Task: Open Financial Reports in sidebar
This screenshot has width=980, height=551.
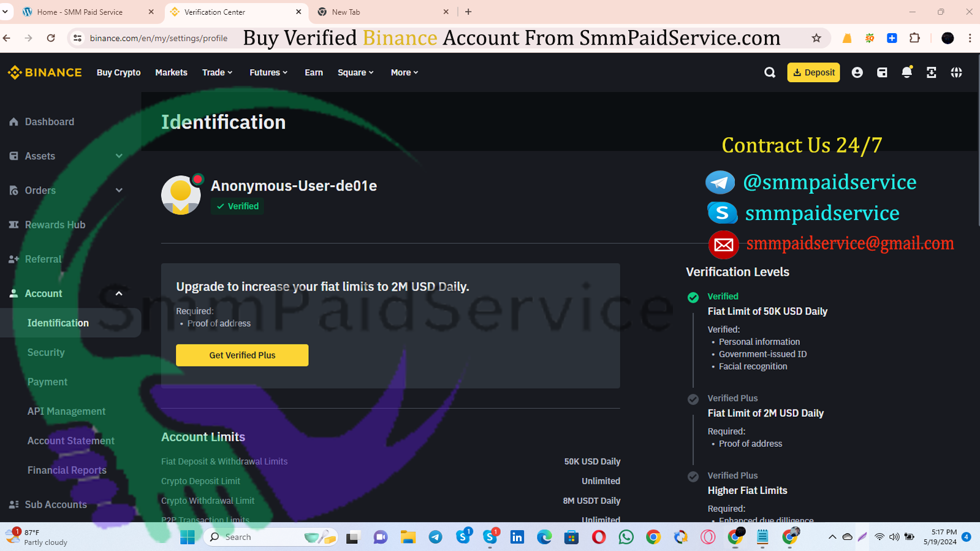Action: click(67, 470)
